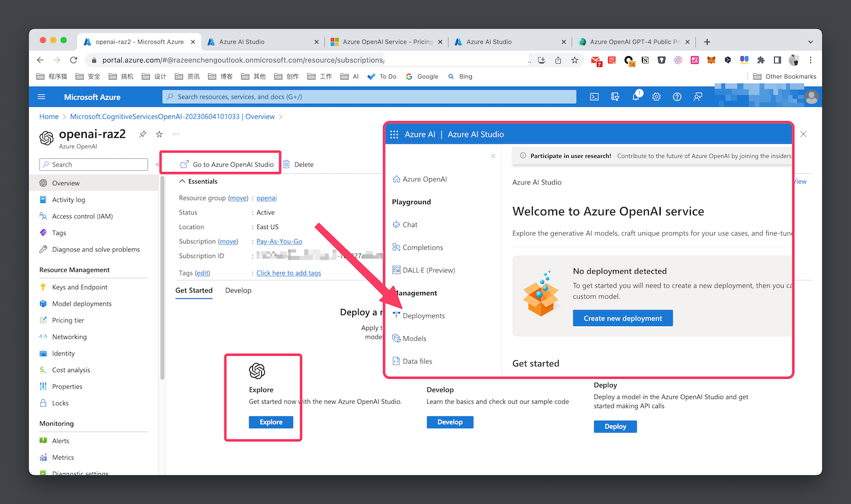Click Go to Azure OpenAI Studio
This screenshot has width=851, height=504.
point(227,164)
